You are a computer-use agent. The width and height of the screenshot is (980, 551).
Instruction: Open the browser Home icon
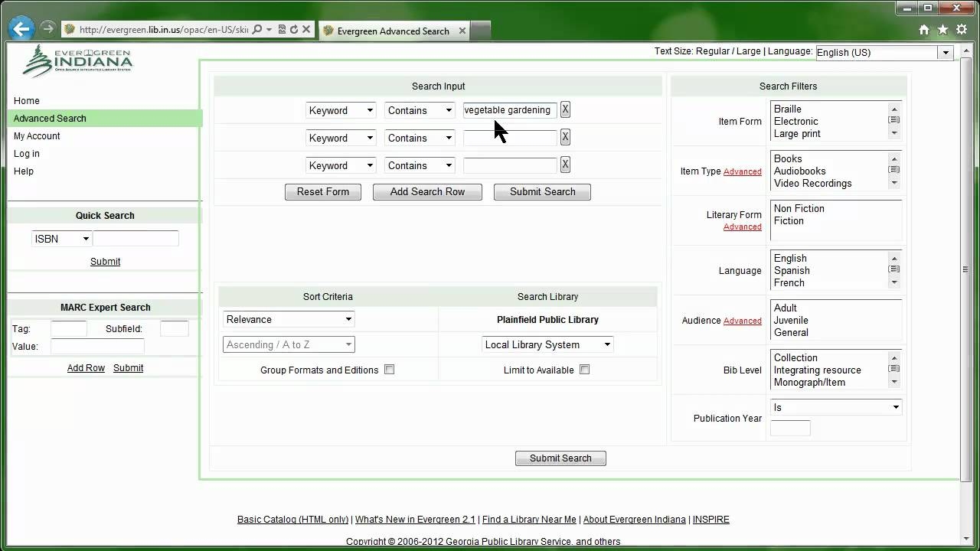coord(924,30)
